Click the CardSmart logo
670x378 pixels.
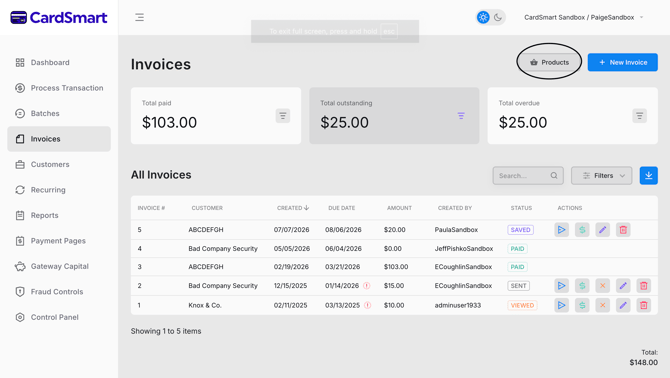coord(59,18)
